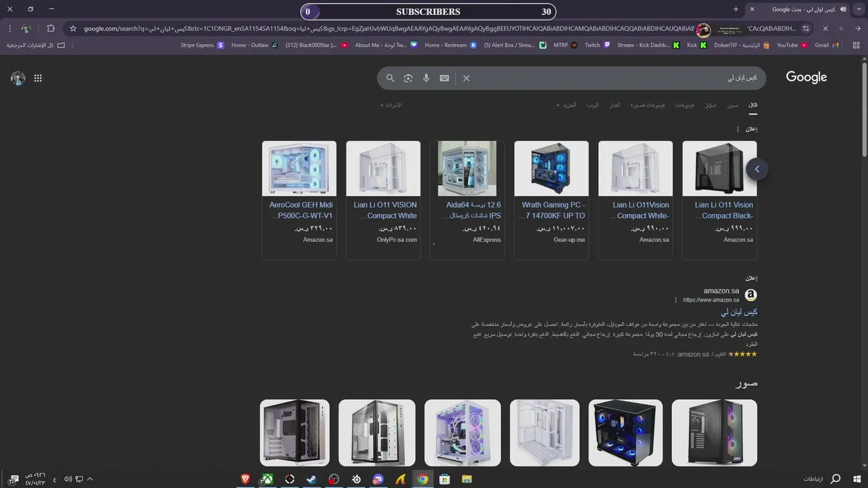Bookmark this page with the star icon
Image resolution: width=868 pixels, height=488 pixels.
[73, 28]
